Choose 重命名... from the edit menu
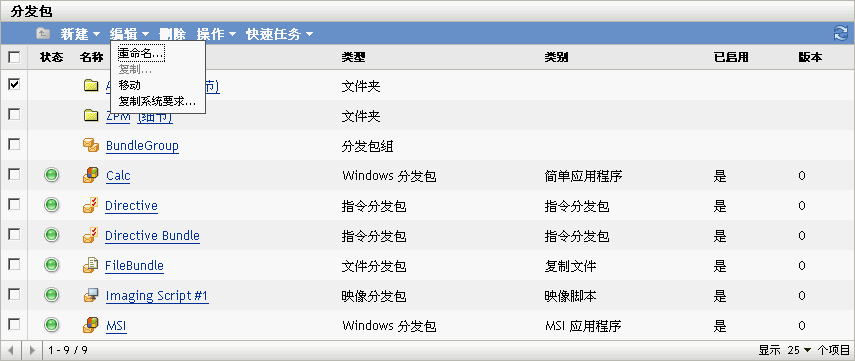This screenshot has width=855, height=361. click(x=141, y=54)
